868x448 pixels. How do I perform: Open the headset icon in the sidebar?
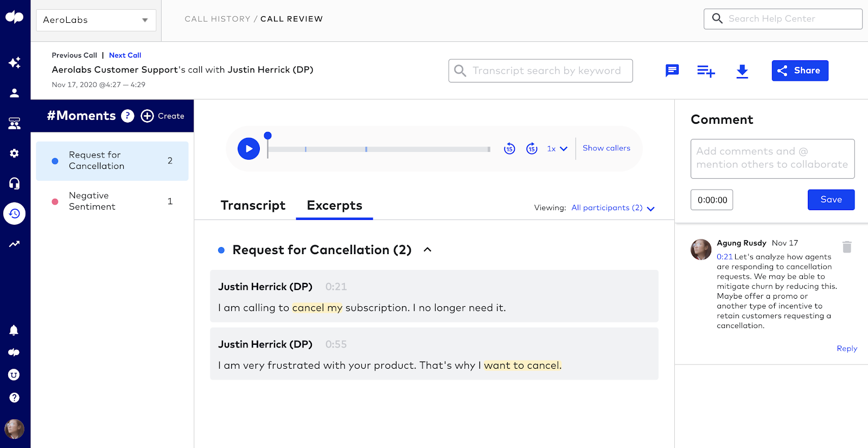point(15,184)
